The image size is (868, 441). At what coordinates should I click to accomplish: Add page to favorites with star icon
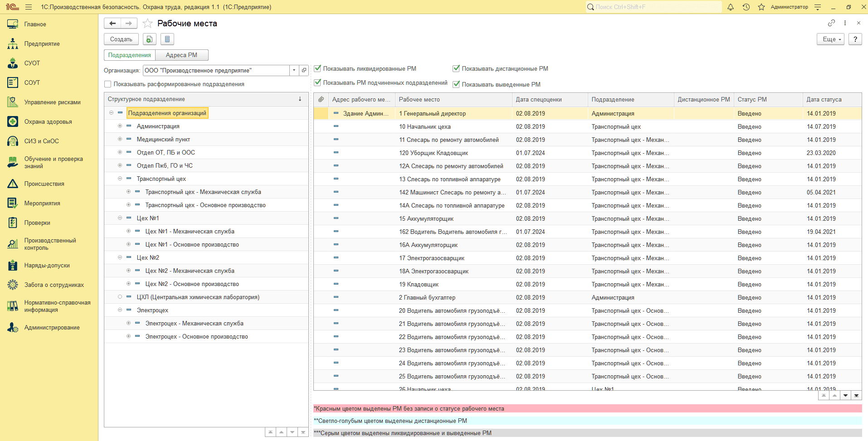click(x=147, y=24)
